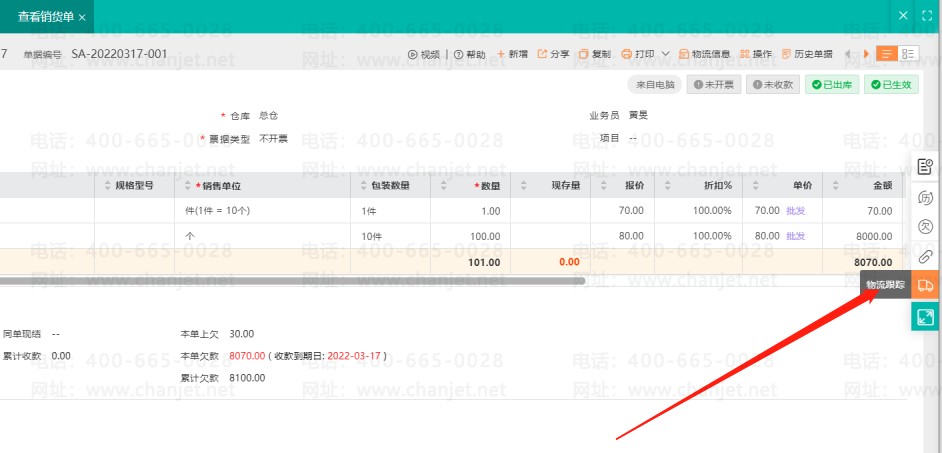Open the document notes sidebar icon
This screenshot has height=453, width=942.
[926, 166]
